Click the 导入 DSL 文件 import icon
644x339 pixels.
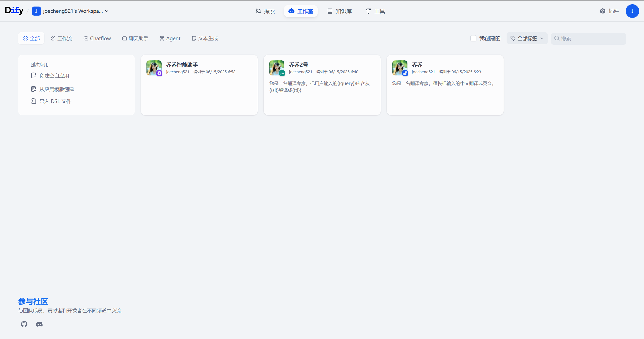(x=33, y=101)
